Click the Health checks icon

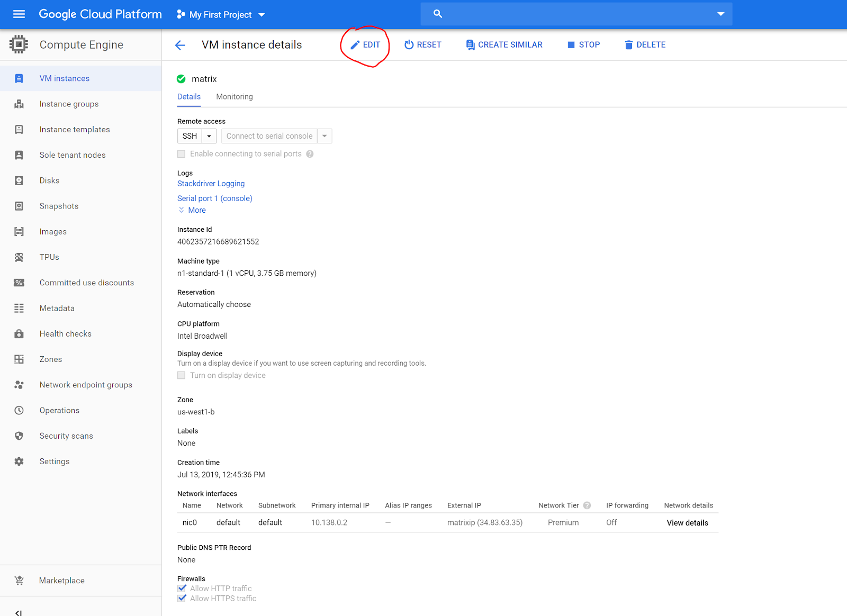tap(19, 334)
